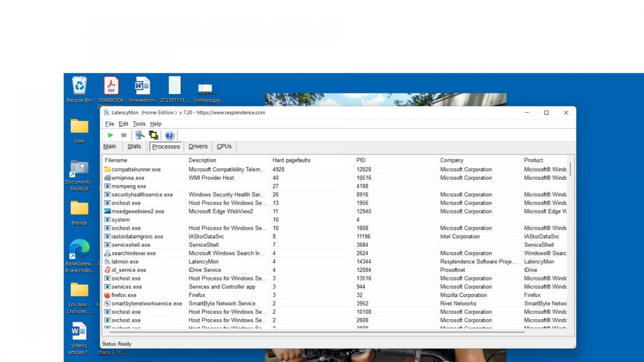
Task: Click the PID value 14344
Action: (x=364, y=262)
